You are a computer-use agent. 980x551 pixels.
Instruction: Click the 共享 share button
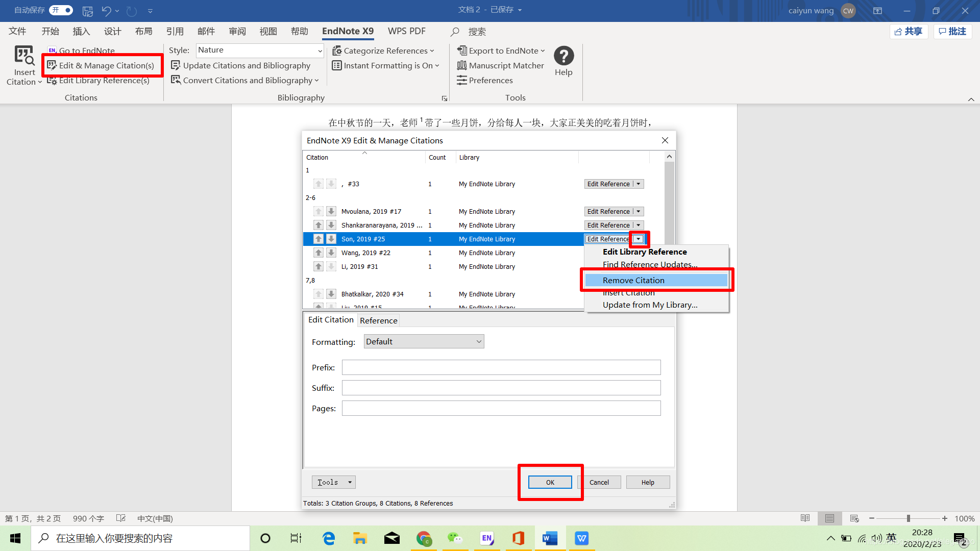(x=909, y=32)
